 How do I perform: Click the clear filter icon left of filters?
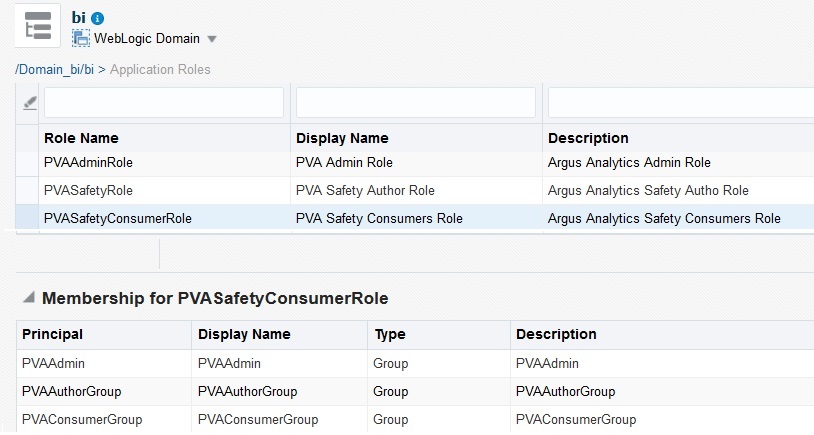coord(29,102)
